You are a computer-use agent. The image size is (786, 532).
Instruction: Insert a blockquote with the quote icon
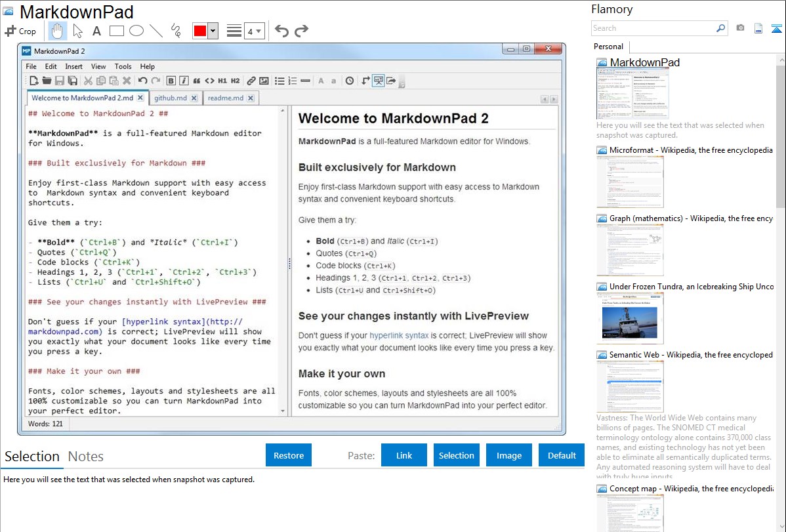[197, 81]
